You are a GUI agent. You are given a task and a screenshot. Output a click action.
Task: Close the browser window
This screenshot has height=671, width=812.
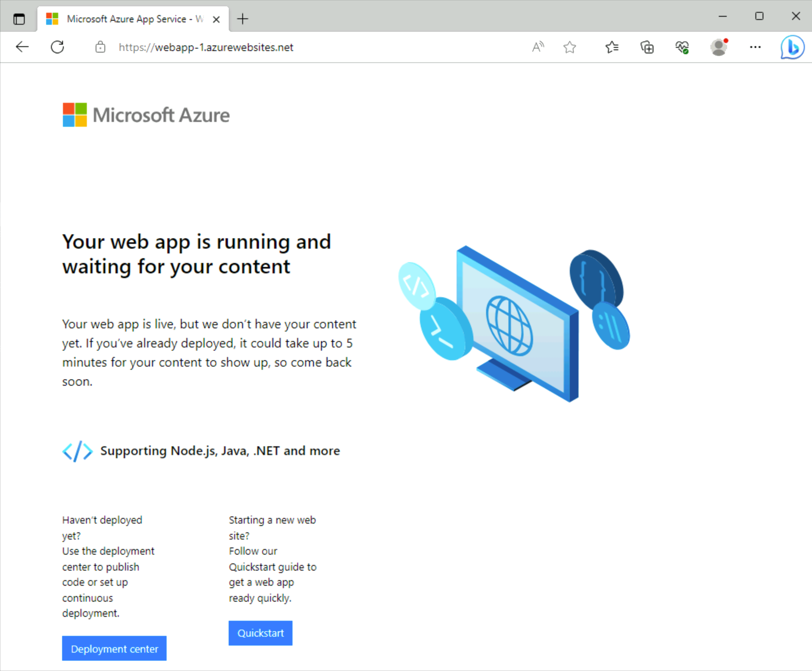point(796,16)
